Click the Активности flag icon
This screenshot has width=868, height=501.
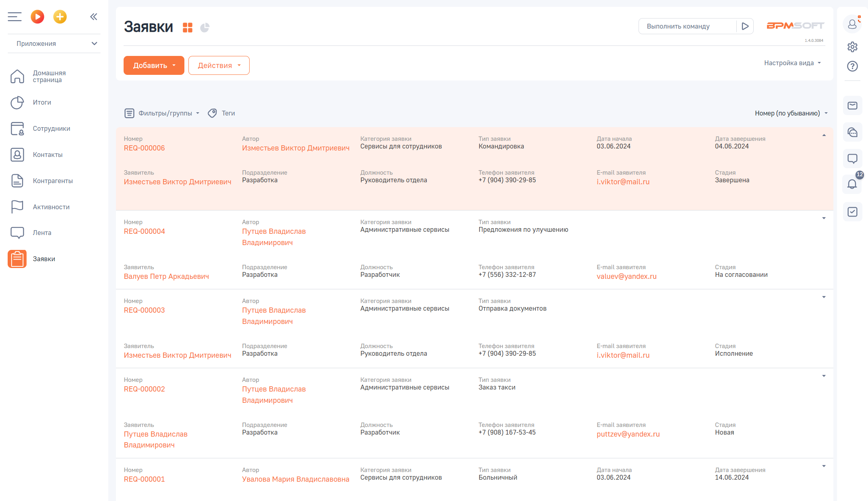tap(17, 207)
